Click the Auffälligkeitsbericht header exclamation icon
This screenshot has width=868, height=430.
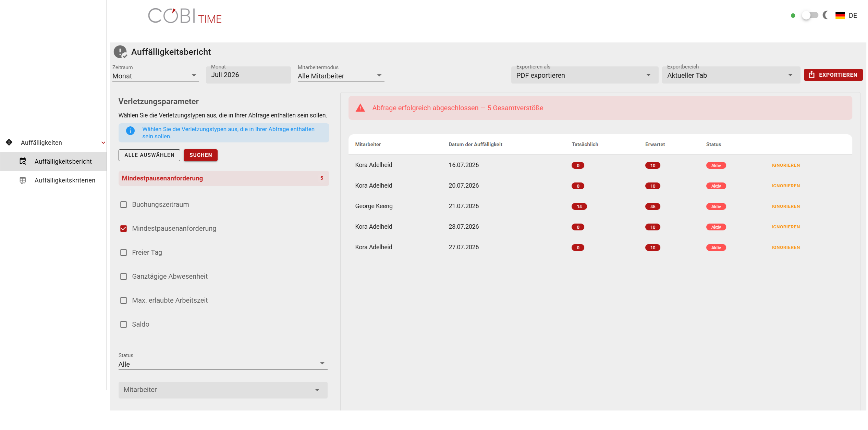120,52
